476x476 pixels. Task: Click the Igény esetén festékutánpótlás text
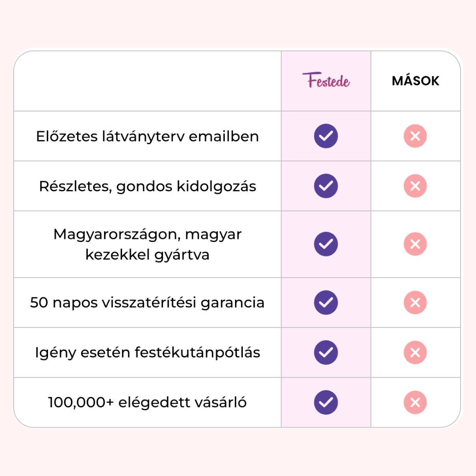click(x=147, y=353)
